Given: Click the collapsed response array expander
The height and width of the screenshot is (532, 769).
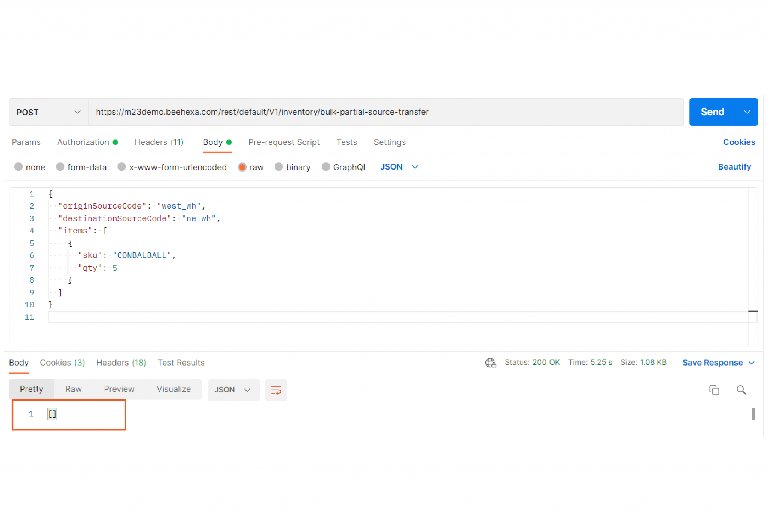Looking at the screenshot, I should pyautogui.click(x=51, y=413).
